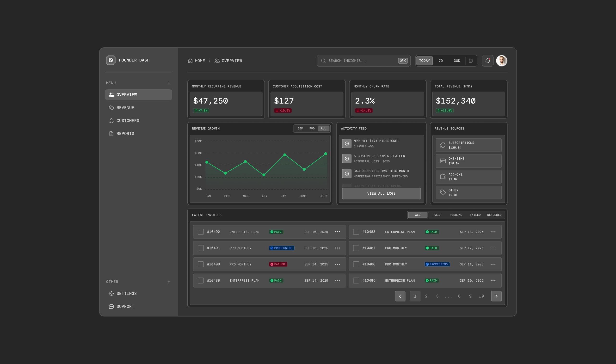Open the actions menu on invoice #10491

tap(338, 248)
